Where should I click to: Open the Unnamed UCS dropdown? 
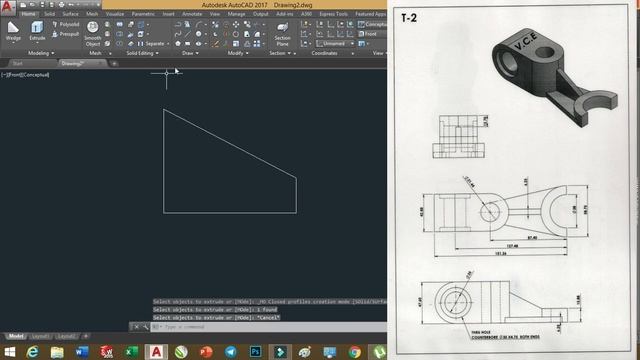[335, 44]
